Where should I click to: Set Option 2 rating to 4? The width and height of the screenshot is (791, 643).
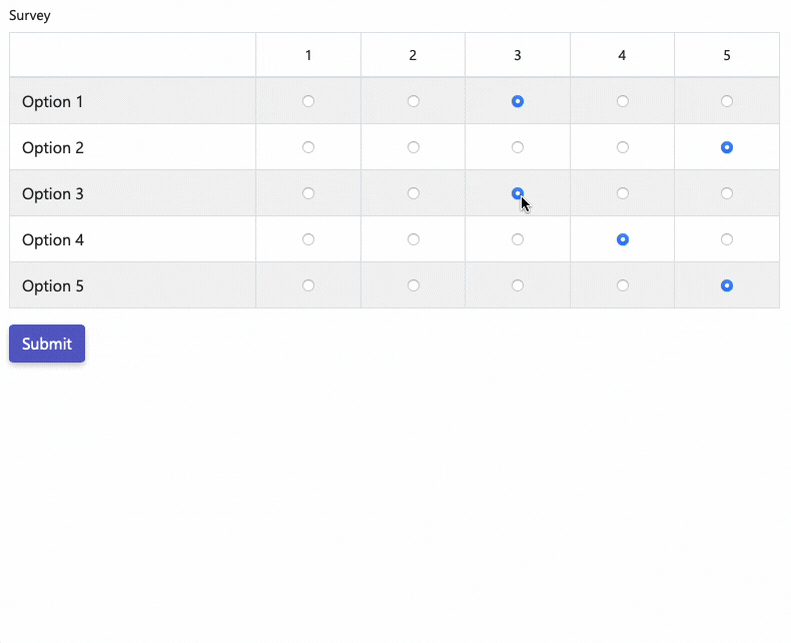[x=623, y=147]
